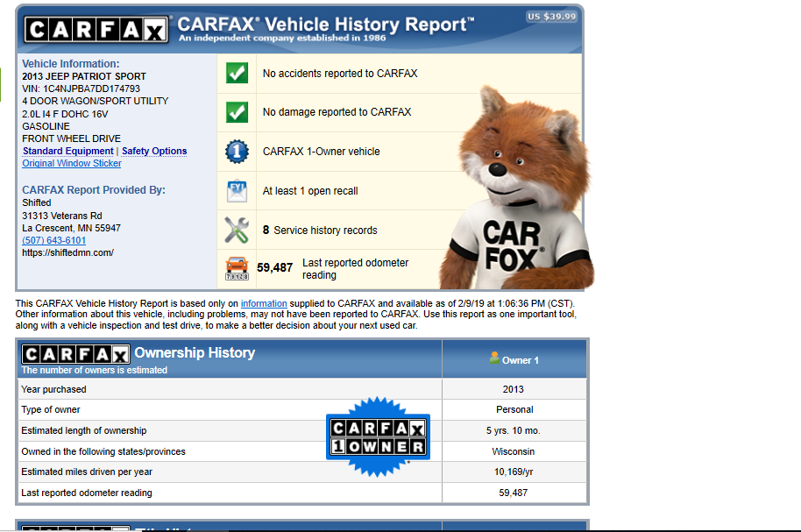801x532 pixels.
Task: Click 'At least 1 open recall' text
Action: click(x=310, y=191)
